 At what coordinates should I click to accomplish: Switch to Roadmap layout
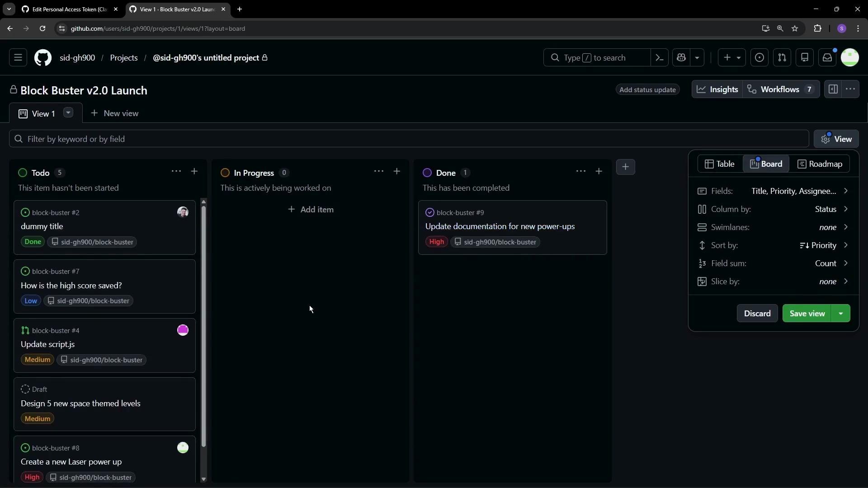tap(820, 164)
